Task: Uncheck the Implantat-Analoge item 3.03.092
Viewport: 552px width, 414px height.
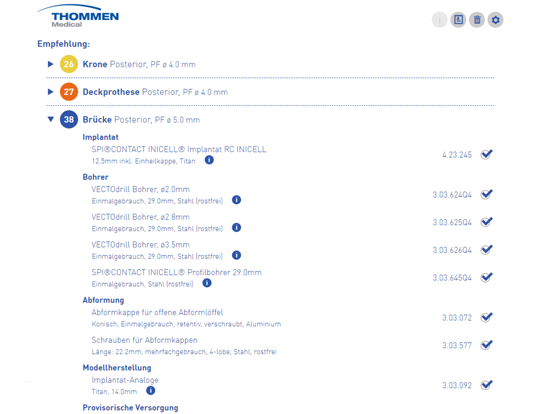Action: point(487,385)
